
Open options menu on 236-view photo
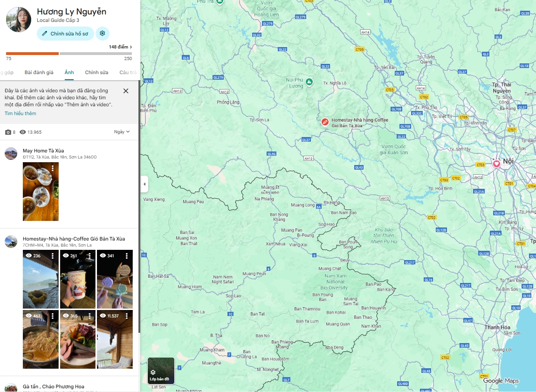(53, 255)
